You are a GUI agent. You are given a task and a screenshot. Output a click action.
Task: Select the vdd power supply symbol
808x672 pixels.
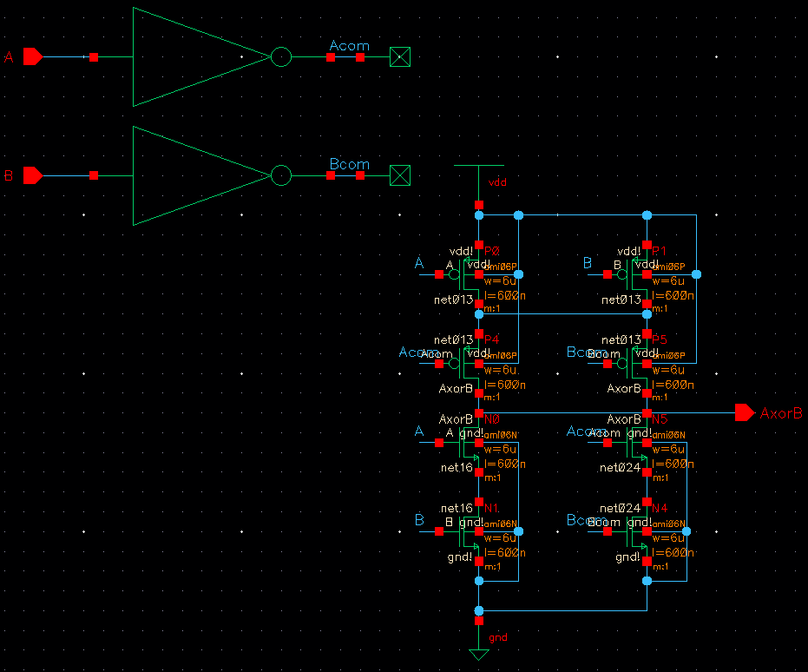[479, 167]
